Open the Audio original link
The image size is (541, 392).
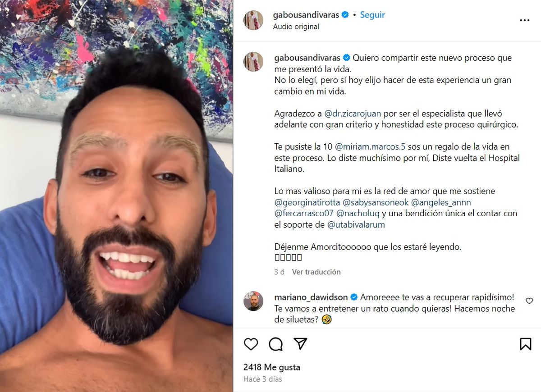[x=296, y=27]
